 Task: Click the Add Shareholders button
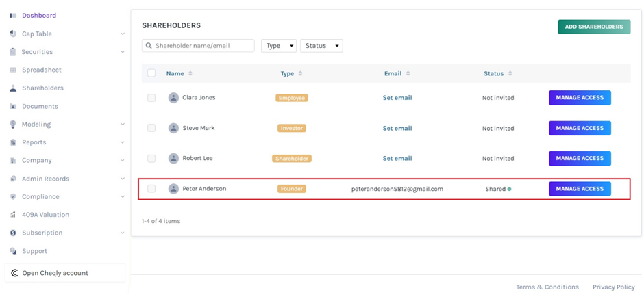pyautogui.click(x=593, y=27)
